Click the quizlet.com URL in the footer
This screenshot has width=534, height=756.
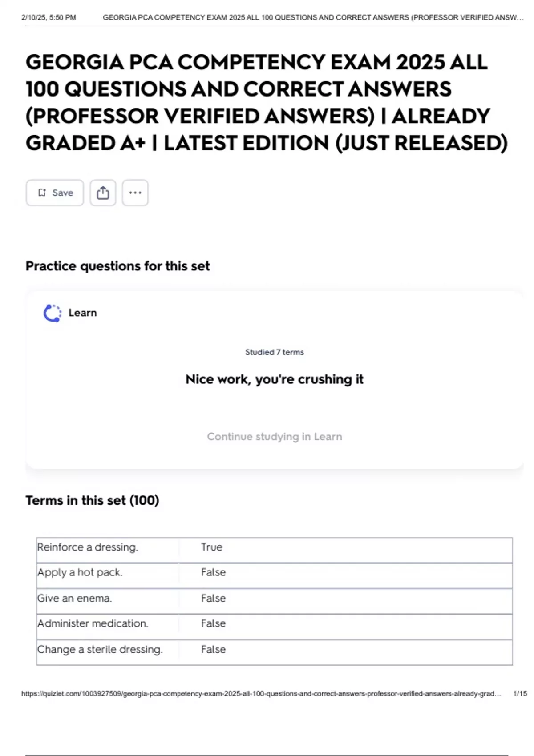coord(261,694)
